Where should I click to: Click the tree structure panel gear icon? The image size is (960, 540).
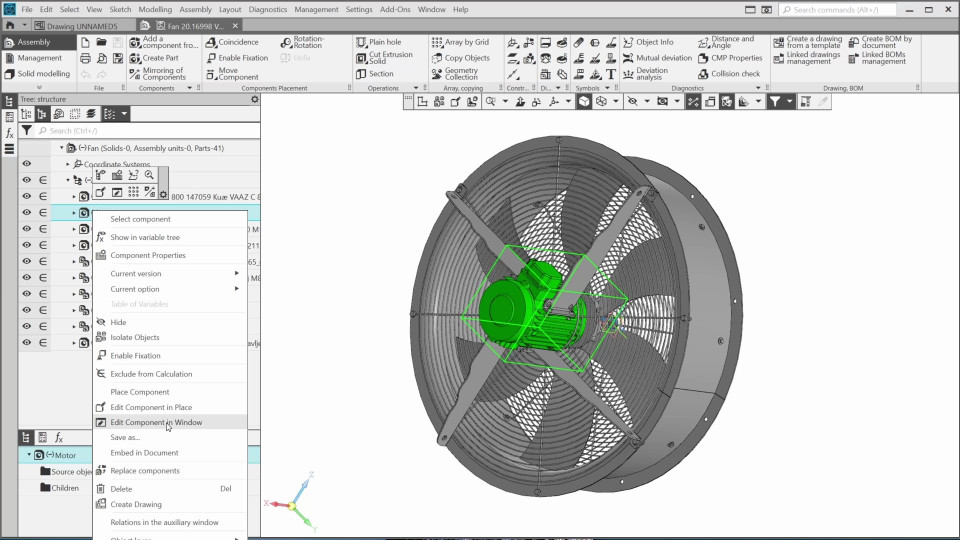(x=254, y=99)
